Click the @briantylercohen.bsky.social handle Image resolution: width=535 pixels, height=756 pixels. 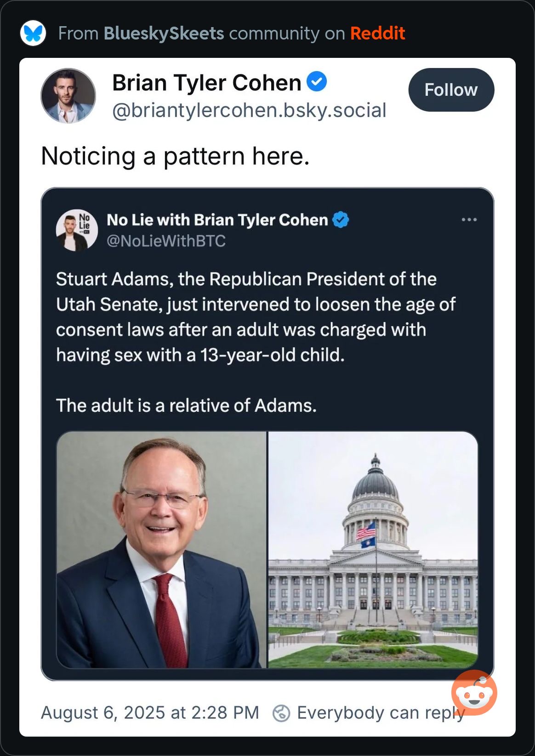(249, 110)
